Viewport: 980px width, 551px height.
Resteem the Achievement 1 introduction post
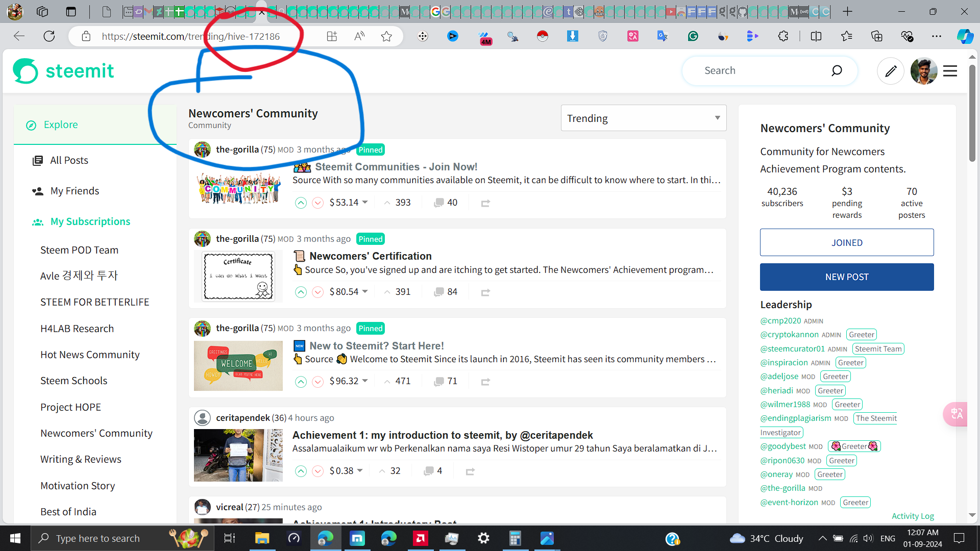[470, 471]
